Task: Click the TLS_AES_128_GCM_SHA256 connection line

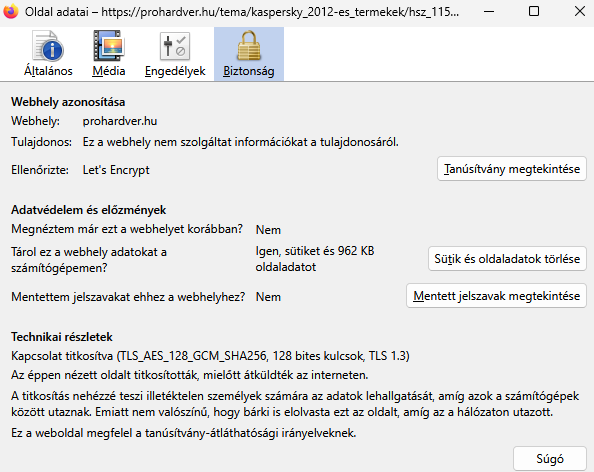Action: pyautogui.click(x=210, y=356)
